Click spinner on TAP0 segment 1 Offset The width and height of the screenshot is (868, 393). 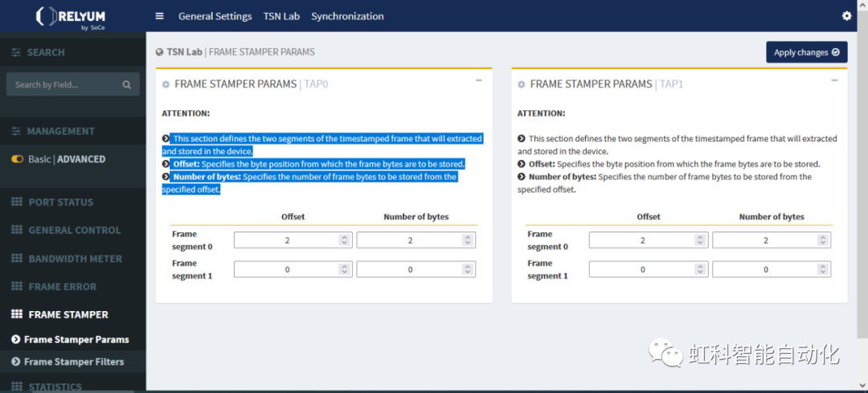344,269
